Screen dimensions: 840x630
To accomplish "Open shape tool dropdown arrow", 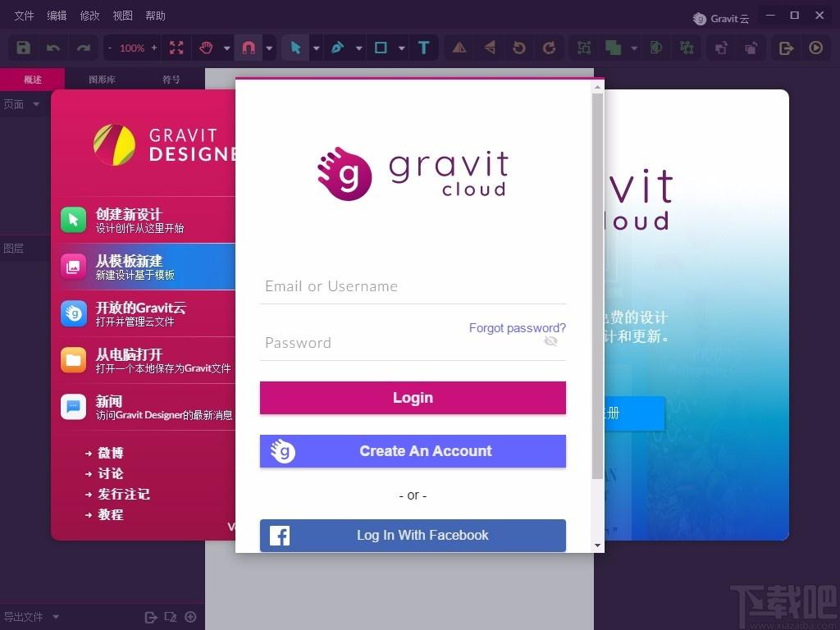I will pos(402,48).
